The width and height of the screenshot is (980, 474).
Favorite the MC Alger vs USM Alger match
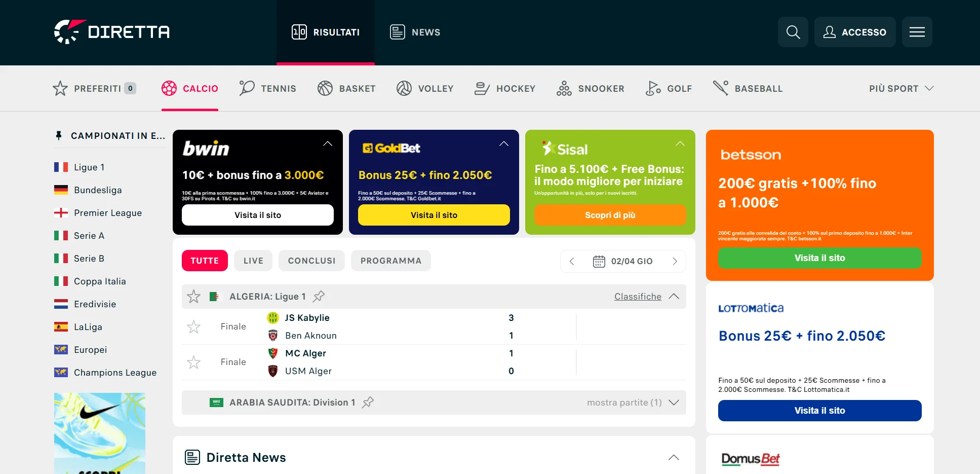click(x=193, y=362)
